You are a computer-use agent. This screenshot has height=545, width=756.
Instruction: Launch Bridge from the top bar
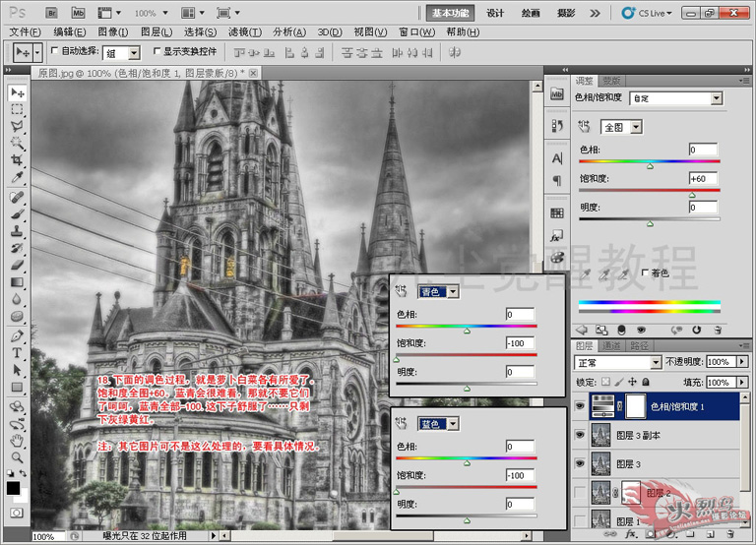[51, 13]
